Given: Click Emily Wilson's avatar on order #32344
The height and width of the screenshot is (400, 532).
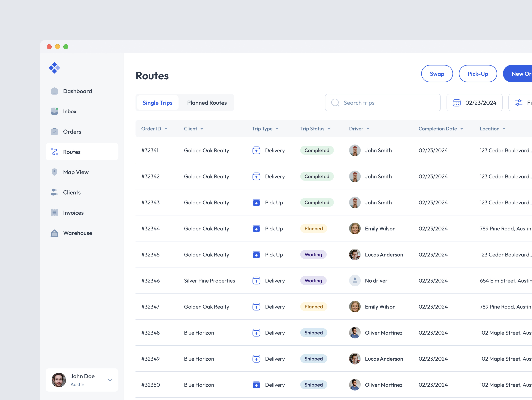Looking at the screenshot, I should pyautogui.click(x=355, y=229).
